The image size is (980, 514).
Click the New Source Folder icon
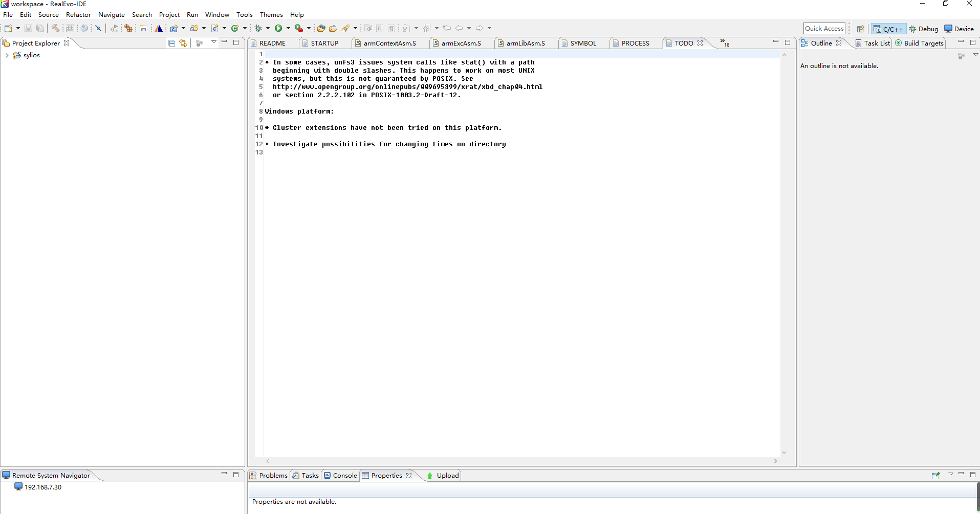[194, 28]
